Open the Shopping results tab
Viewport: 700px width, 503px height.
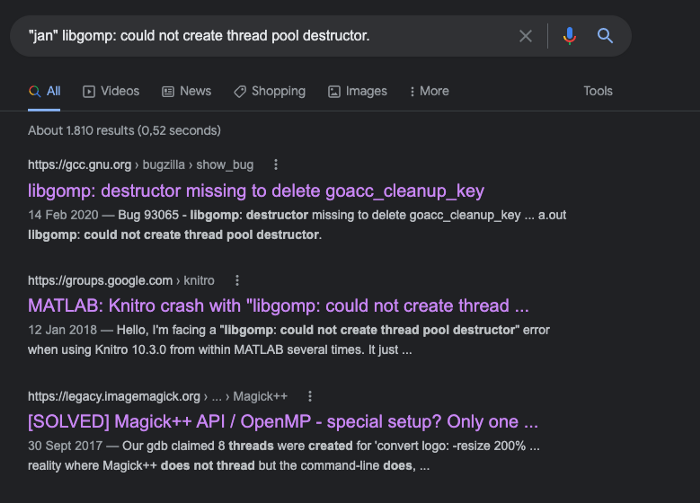pyautogui.click(x=269, y=91)
